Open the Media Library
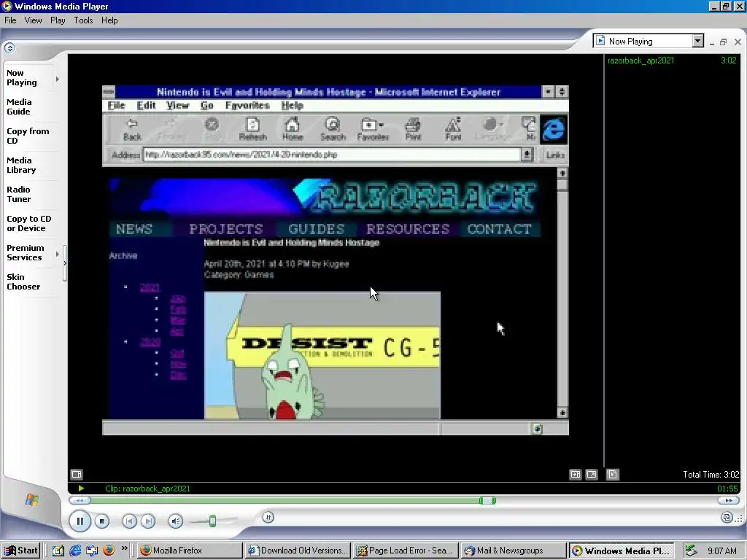This screenshot has width=747, height=560. click(x=21, y=166)
